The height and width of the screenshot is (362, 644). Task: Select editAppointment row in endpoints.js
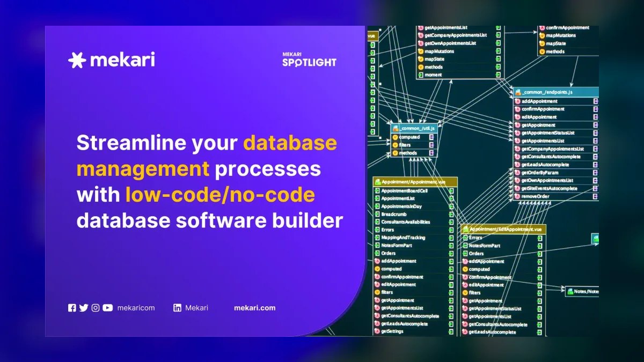point(556,117)
